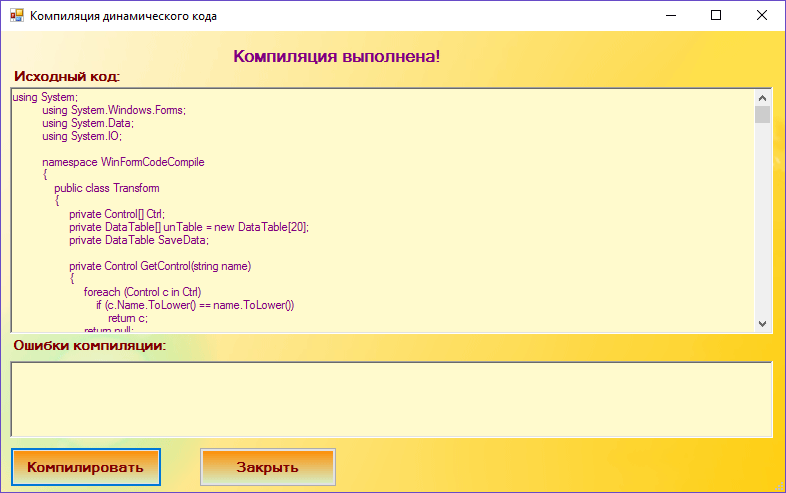Screen dimensions: 786x493
Task: Click the 'Исходный код:' label
Action: click(66, 76)
